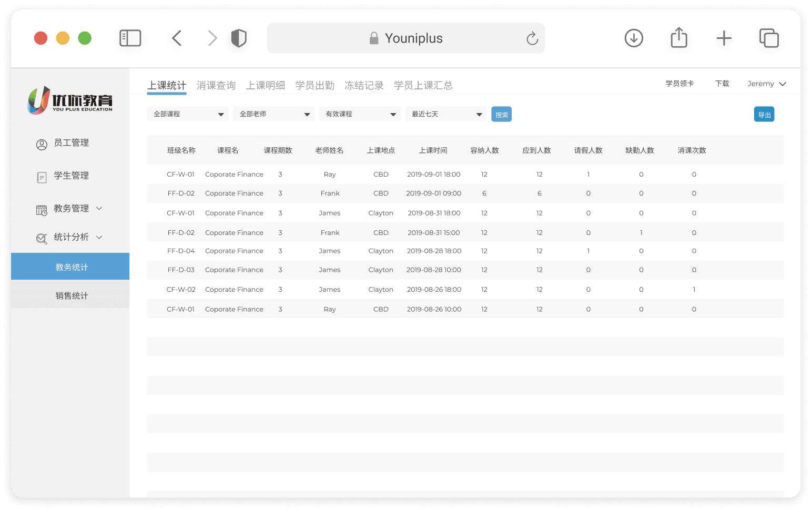Show the tab overview icon
The width and height of the screenshot is (812, 511).
(x=769, y=38)
